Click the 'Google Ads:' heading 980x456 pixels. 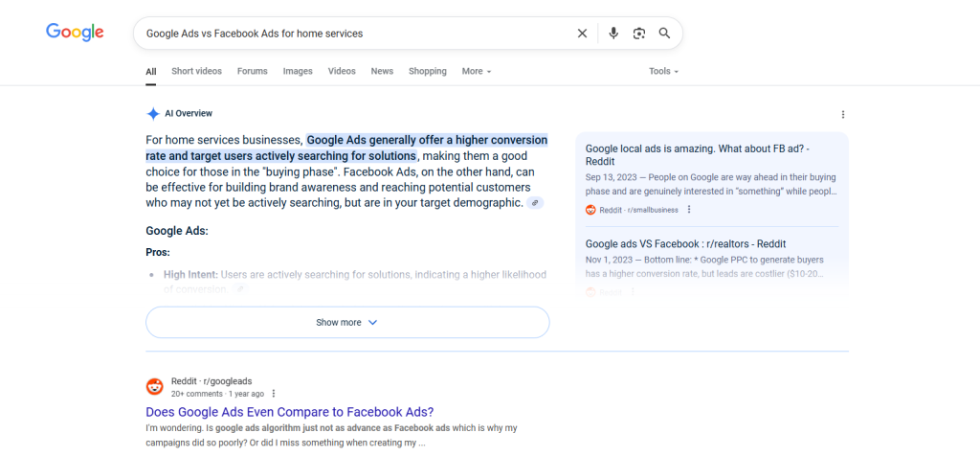point(177,231)
